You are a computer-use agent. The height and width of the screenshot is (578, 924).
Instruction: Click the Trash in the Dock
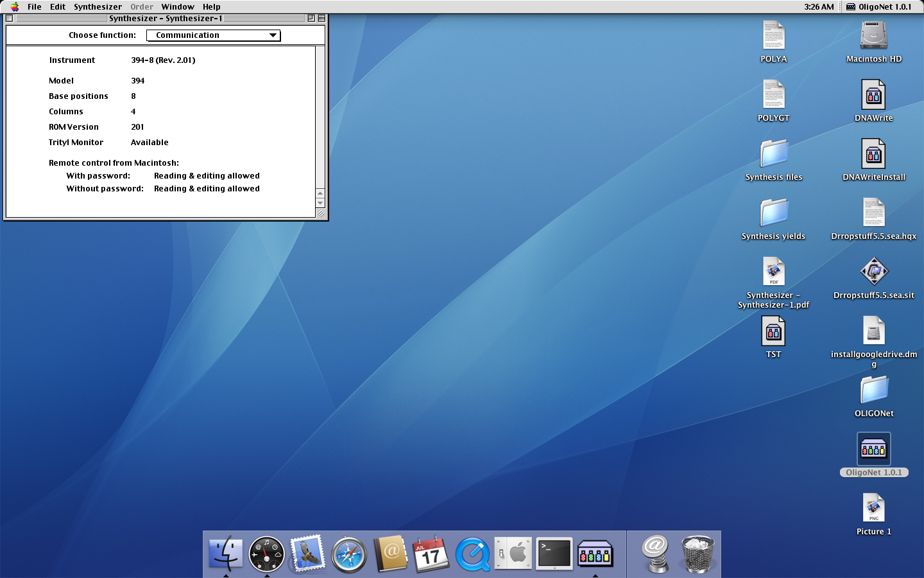click(x=697, y=554)
